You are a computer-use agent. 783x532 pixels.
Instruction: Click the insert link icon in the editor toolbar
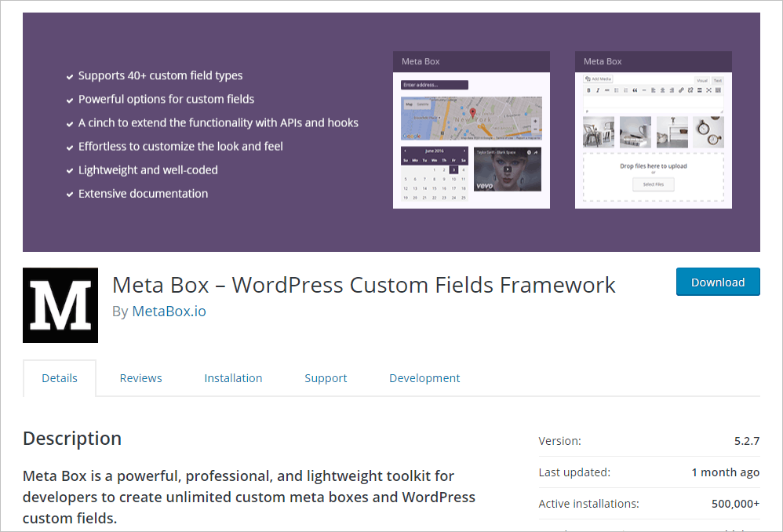[681, 90]
